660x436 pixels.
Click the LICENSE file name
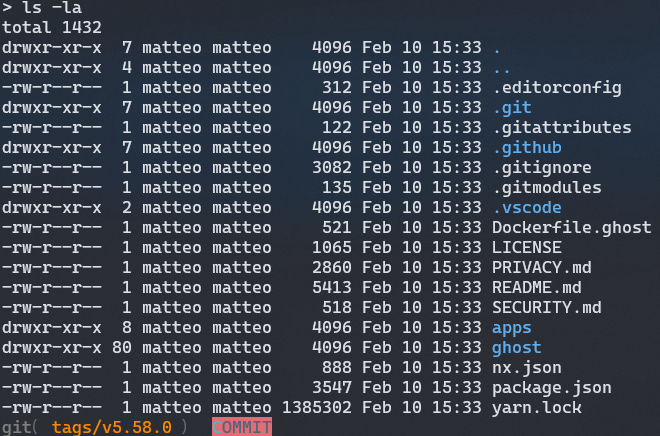(x=526, y=247)
